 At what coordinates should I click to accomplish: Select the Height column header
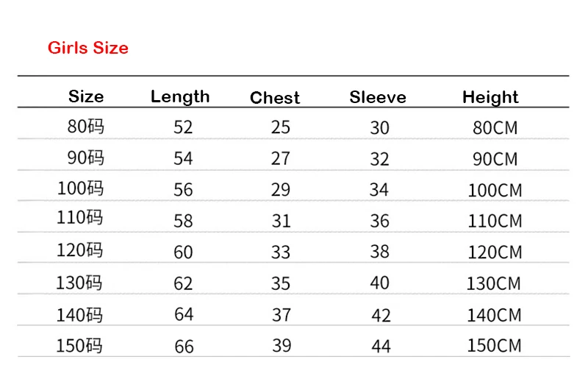[x=490, y=97]
